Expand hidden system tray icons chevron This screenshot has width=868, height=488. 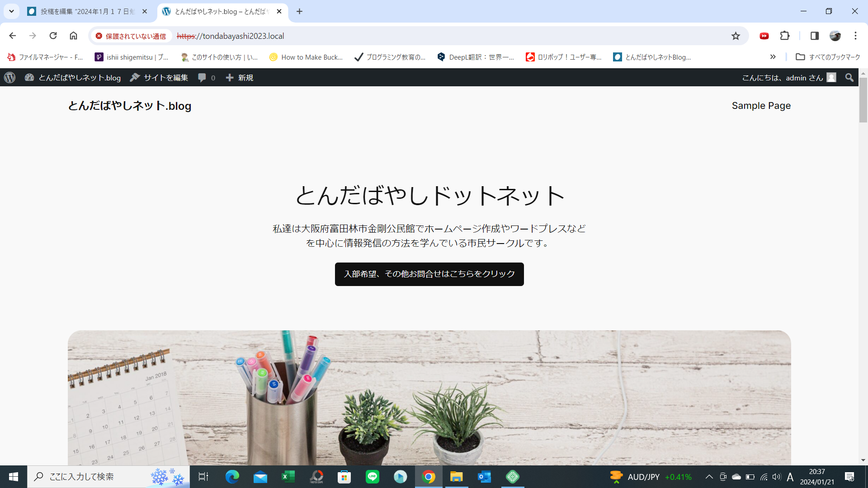pyautogui.click(x=709, y=477)
